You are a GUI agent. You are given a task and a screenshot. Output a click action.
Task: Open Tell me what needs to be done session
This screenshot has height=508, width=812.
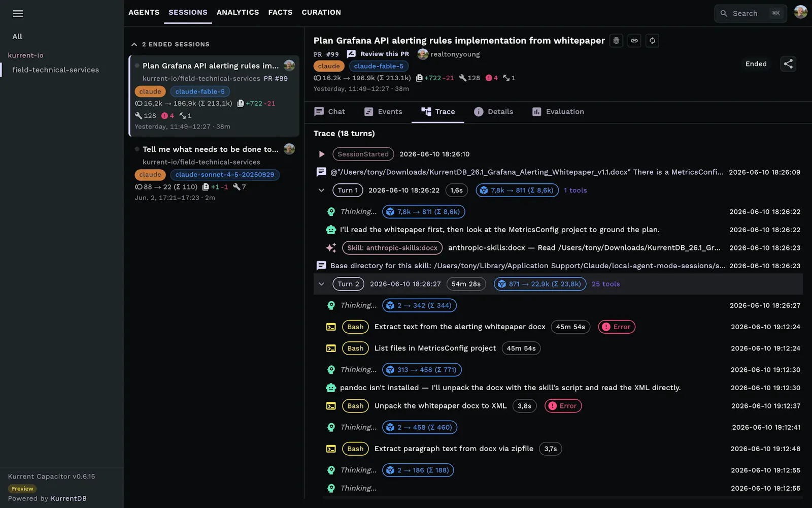coord(214,173)
